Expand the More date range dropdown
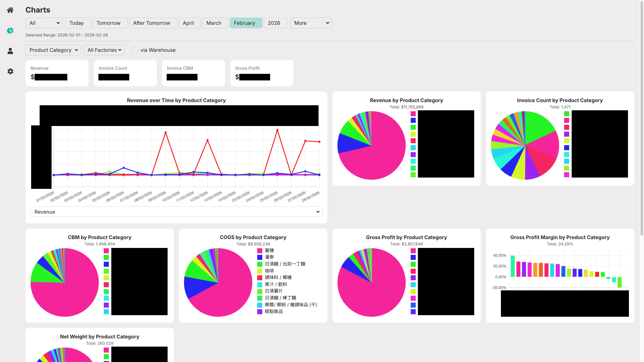644x362 pixels. (x=311, y=23)
